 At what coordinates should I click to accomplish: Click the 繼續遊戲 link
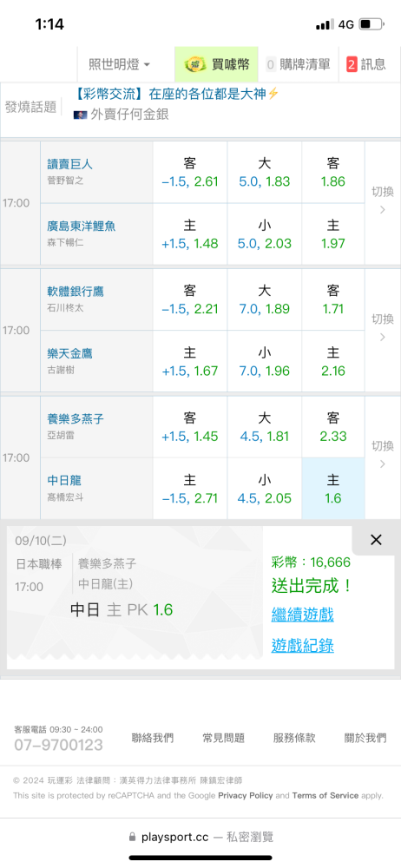coord(302,614)
